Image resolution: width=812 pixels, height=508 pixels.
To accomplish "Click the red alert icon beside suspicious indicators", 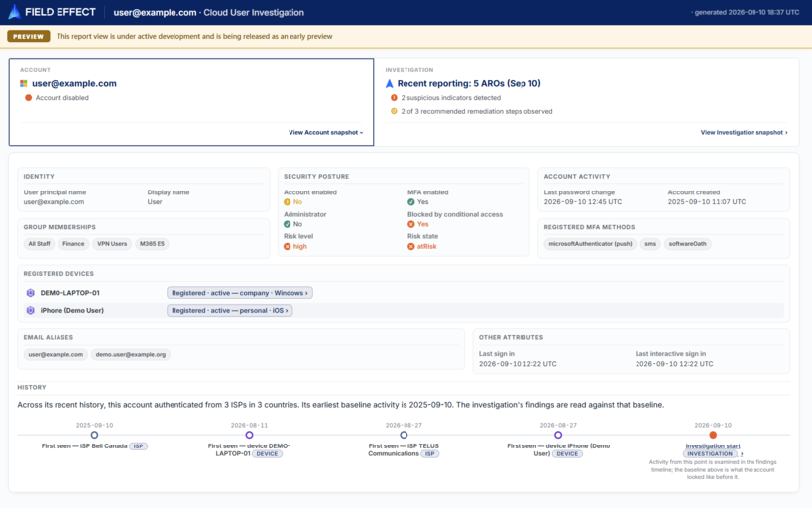I will (x=394, y=98).
